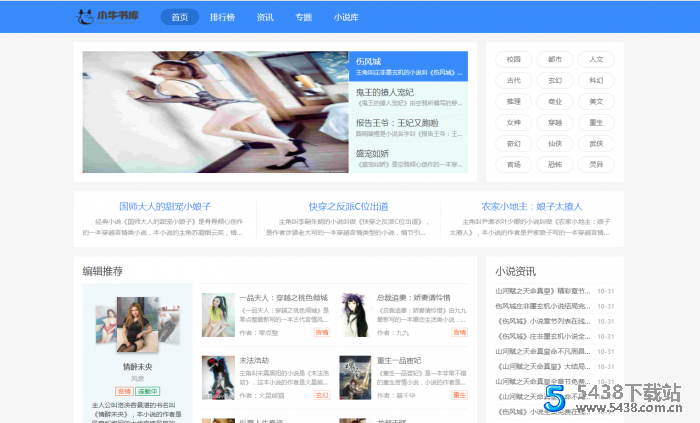
Task: Click the 一品夫人 book cover thumbnail
Action: (217, 314)
